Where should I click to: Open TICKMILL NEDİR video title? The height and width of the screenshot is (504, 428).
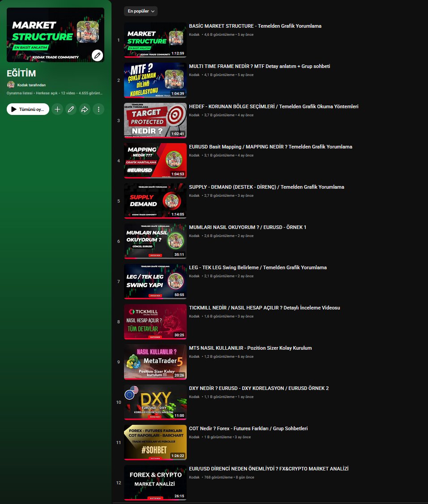click(265, 308)
